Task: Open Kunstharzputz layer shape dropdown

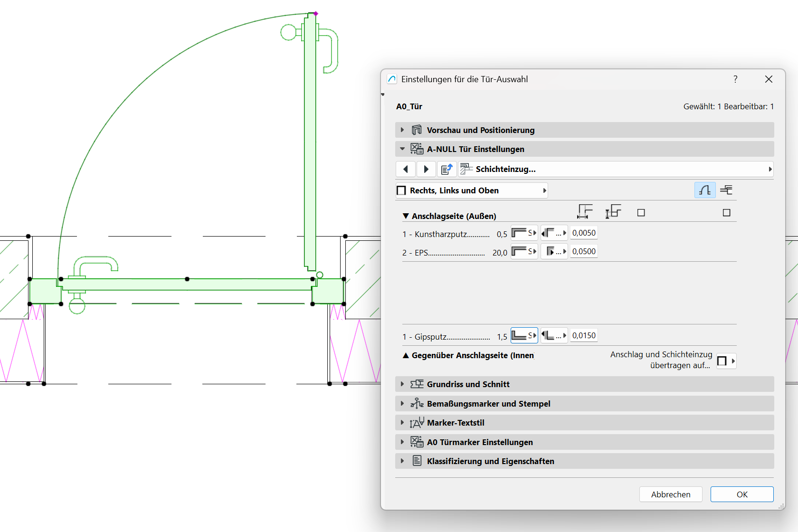Action: tap(524, 233)
